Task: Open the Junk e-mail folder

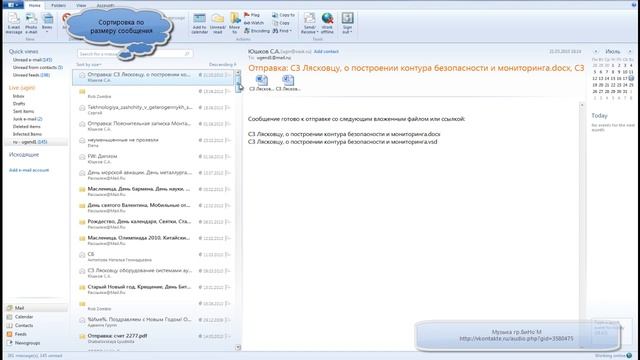Action: (x=27, y=119)
